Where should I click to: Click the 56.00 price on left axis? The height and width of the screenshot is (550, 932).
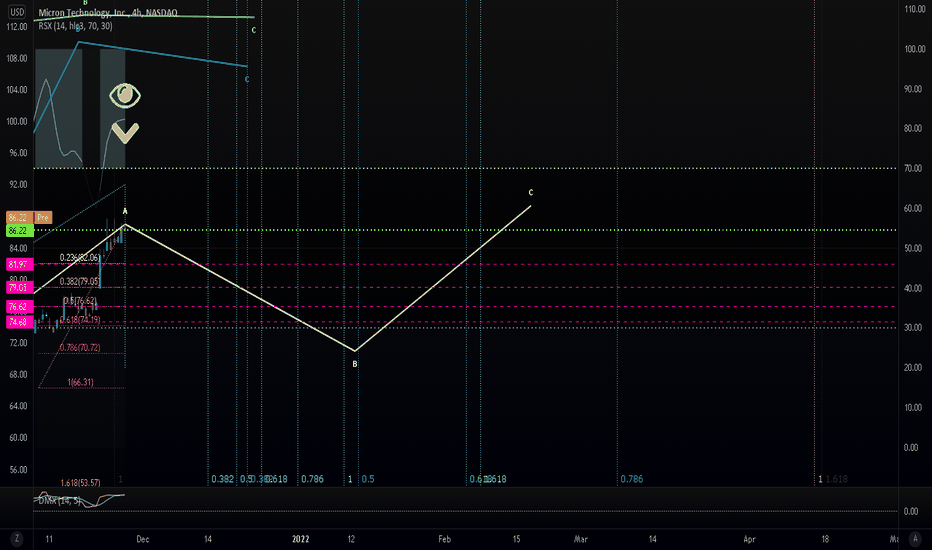point(18,470)
